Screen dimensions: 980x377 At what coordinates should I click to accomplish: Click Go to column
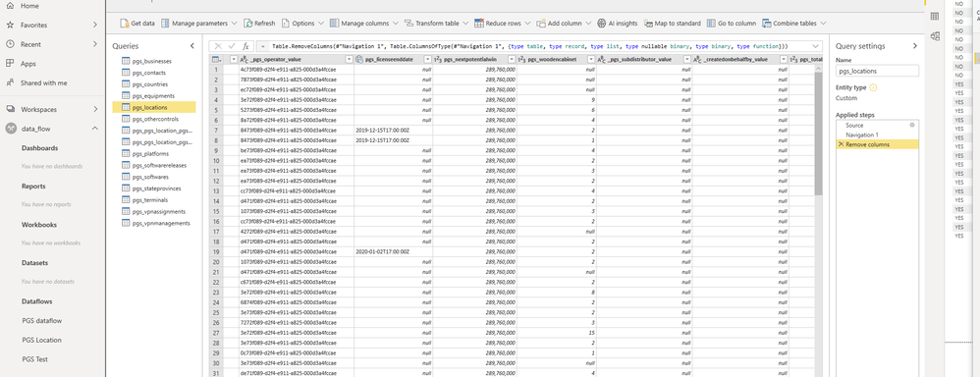[732, 24]
